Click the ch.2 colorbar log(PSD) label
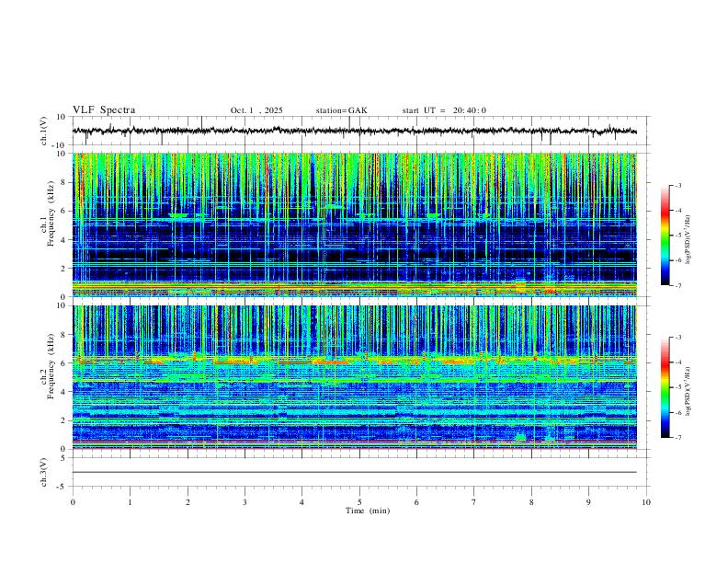Screen dimensions: 728x563 [x=688, y=392]
